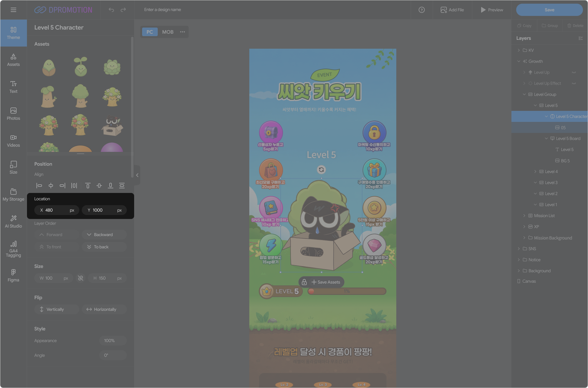Open My Storage in sidebar
The width and height of the screenshot is (588, 388).
[13, 195]
